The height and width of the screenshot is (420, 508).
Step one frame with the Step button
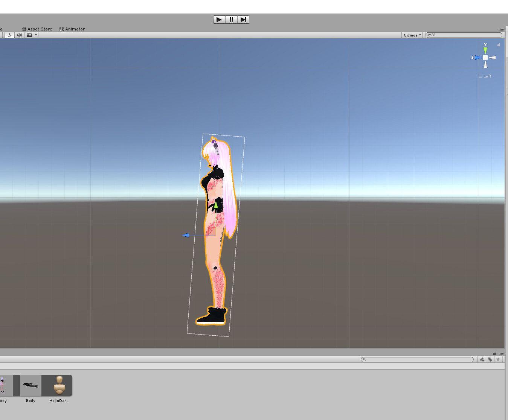pos(243,19)
